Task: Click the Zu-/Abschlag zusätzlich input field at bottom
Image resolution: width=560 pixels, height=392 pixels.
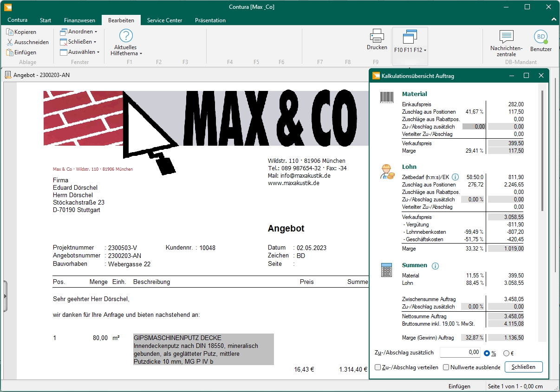Action: [460, 353]
